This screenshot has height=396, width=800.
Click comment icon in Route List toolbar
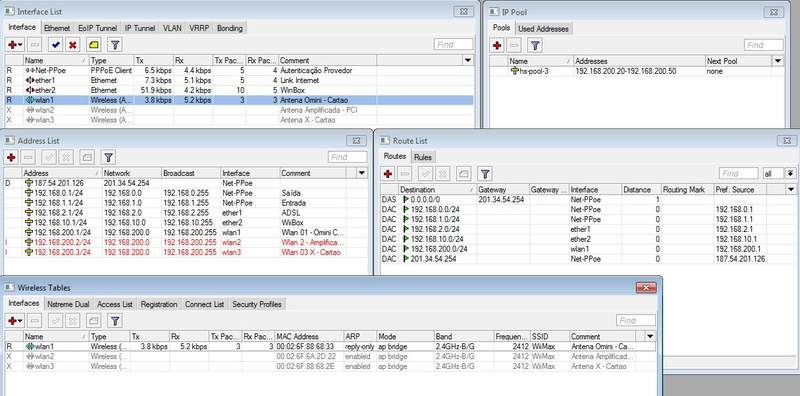pos(463,174)
